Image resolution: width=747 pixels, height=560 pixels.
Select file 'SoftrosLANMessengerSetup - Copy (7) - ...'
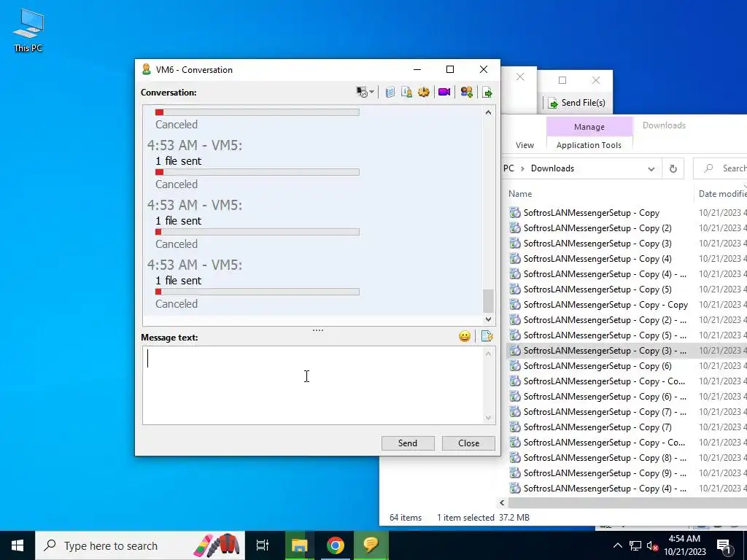pyautogui.click(x=605, y=411)
